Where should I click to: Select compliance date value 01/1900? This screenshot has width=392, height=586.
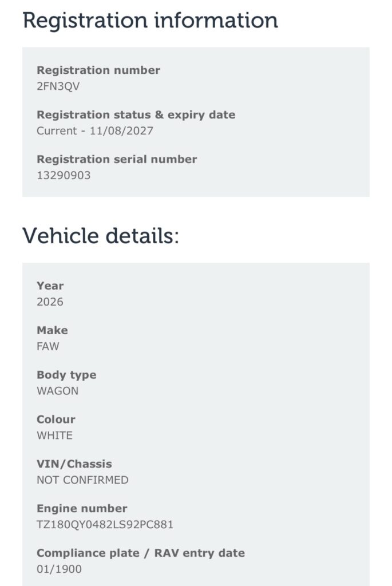[x=59, y=569]
